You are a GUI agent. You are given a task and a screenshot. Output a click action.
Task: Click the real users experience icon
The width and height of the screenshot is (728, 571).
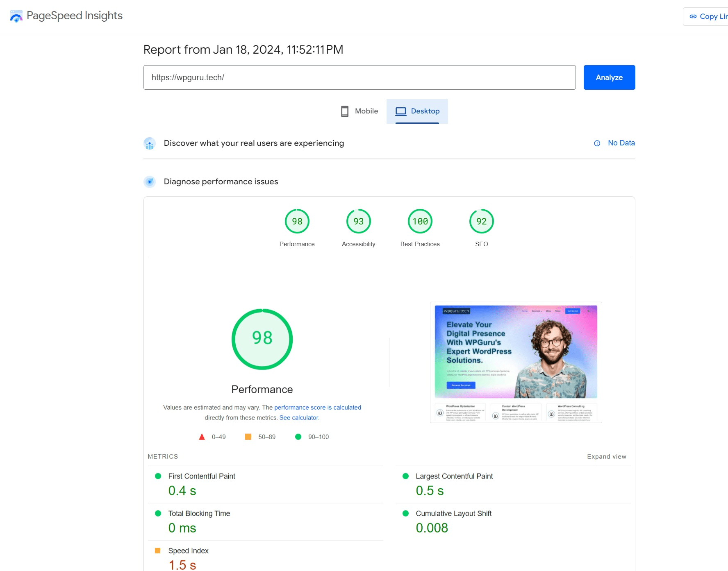[x=150, y=143]
